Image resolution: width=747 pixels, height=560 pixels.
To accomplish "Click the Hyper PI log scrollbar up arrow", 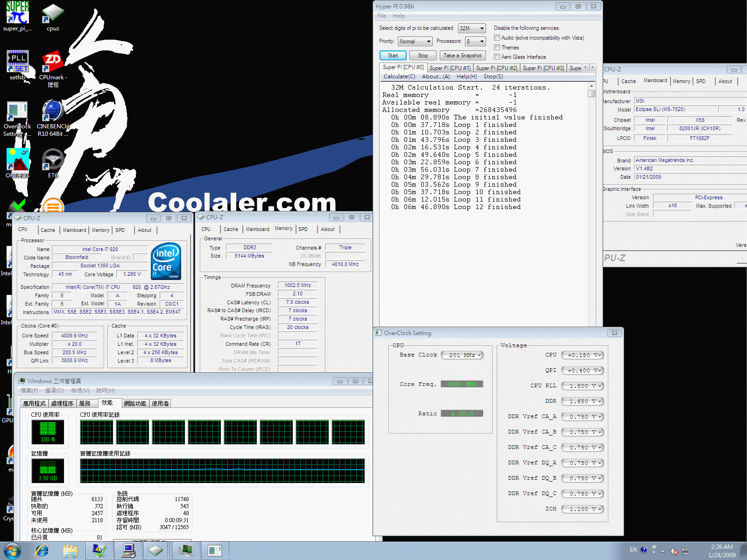I will tap(592, 86).
